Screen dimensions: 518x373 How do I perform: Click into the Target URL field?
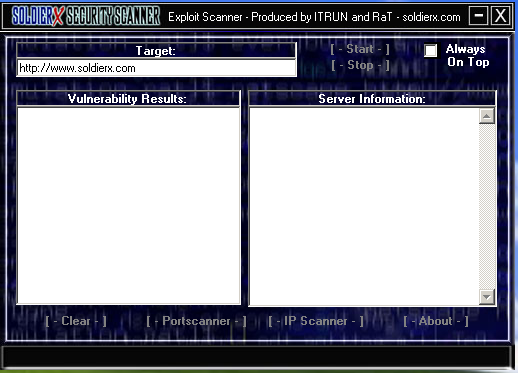(x=156, y=68)
